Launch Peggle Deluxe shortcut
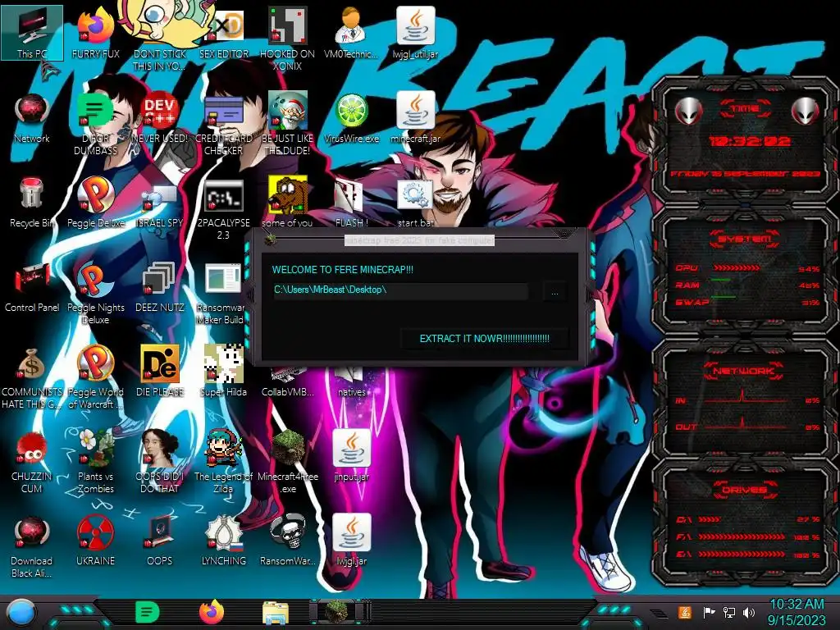Viewport: 840px width, 630px height. [x=95, y=203]
